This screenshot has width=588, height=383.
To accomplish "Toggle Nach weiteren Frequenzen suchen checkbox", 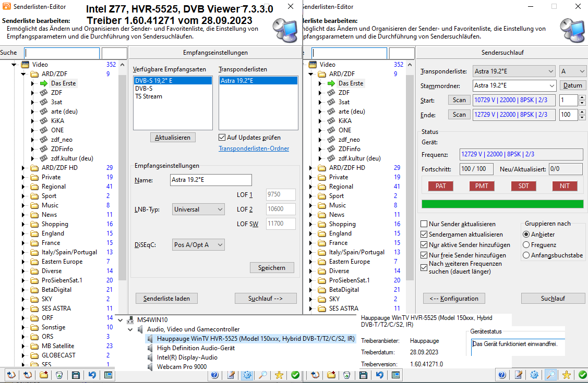I will 424,268.
